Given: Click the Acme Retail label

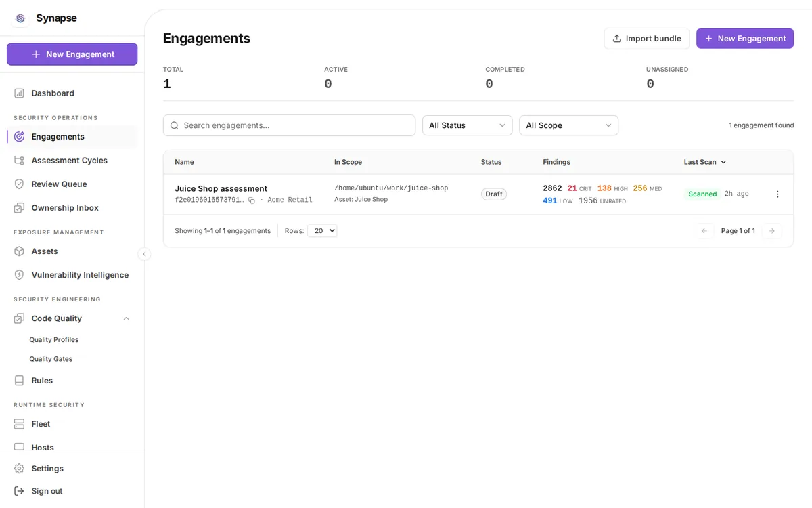Looking at the screenshot, I should [290, 200].
